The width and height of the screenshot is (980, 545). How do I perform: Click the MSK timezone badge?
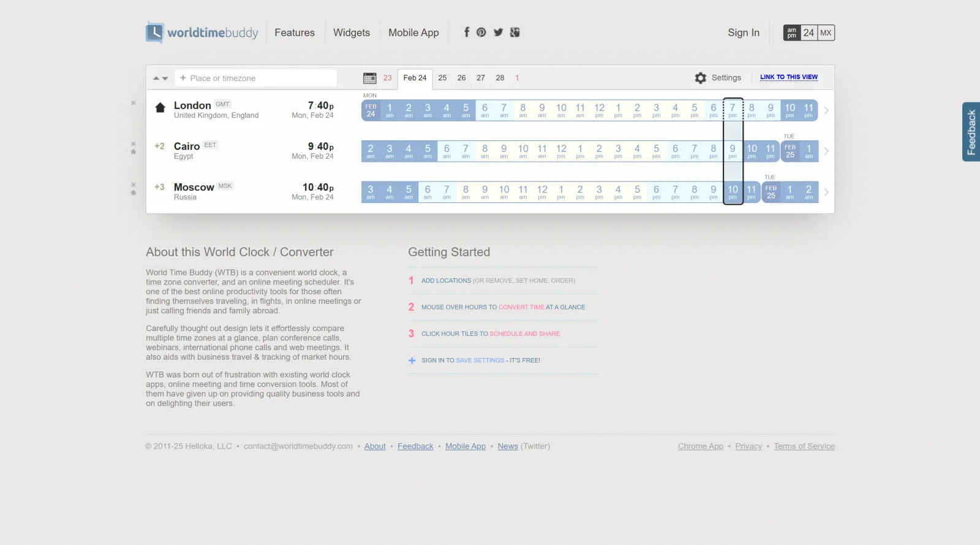point(225,186)
